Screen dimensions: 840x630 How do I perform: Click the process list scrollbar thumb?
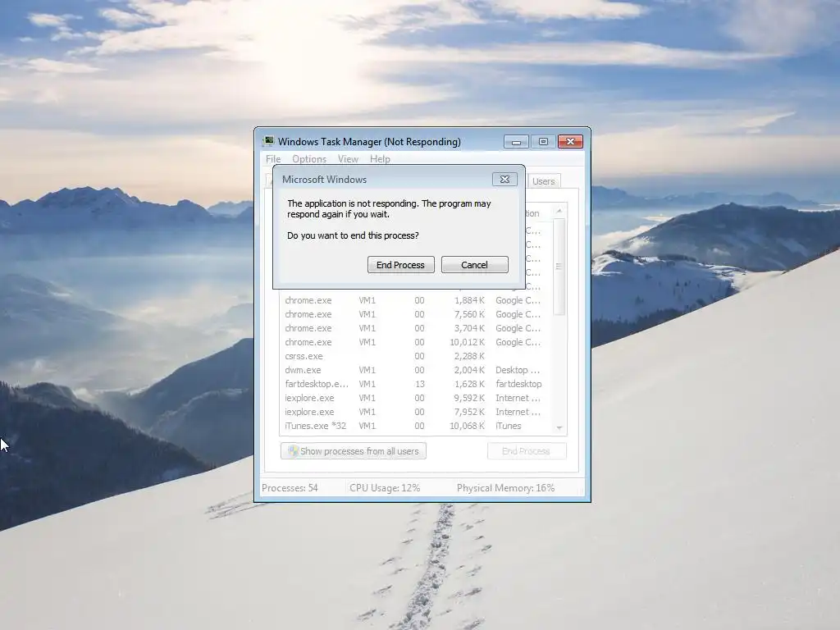pos(559,267)
